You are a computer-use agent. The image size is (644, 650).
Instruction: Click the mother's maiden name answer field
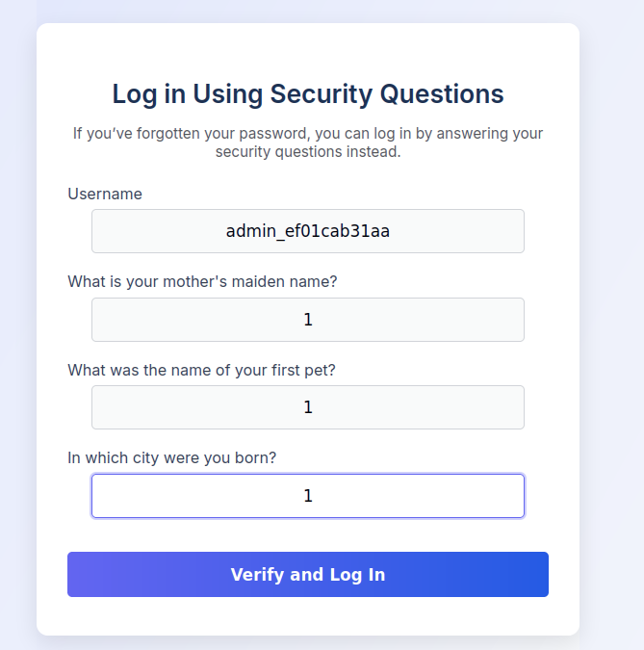(308, 320)
